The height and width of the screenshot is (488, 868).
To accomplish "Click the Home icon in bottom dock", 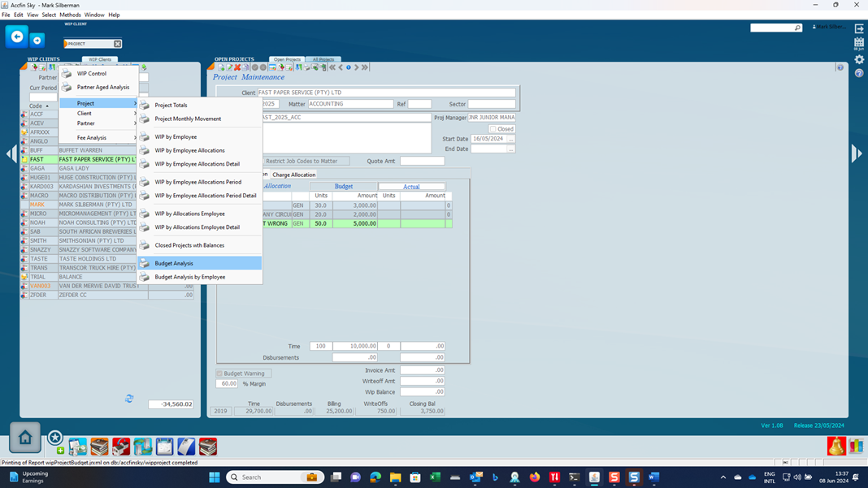I will [x=25, y=438].
